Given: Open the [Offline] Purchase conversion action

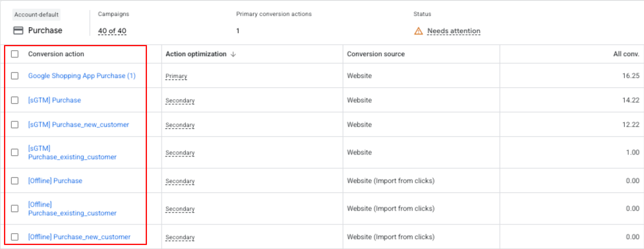Looking at the screenshot, I should point(55,181).
